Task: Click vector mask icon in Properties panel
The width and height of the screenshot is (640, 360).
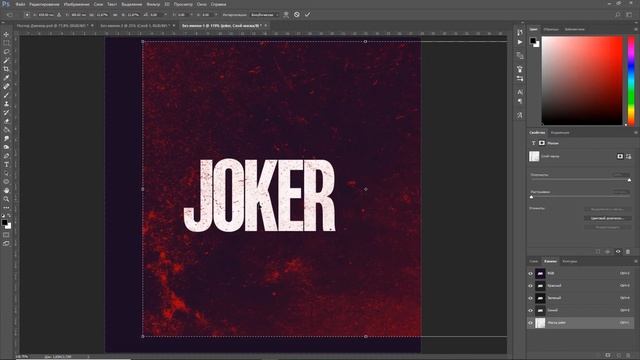Action: point(629,156)
